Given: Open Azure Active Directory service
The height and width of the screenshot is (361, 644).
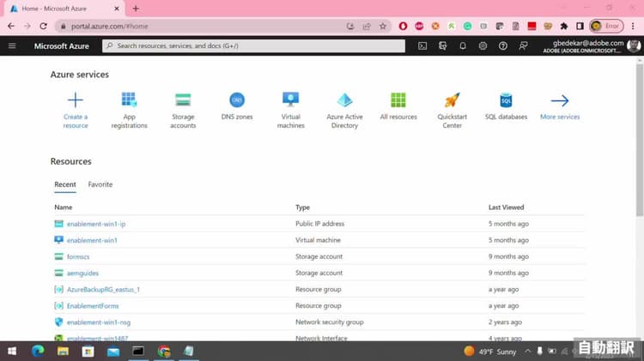Looking at the screenshot, I should pos(344,111).
